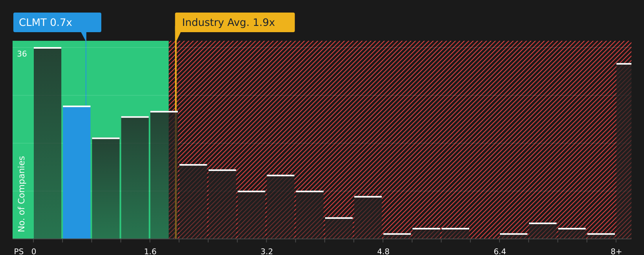
Task: Select the bar starting at PS 3.2
Action: point(281,207)
